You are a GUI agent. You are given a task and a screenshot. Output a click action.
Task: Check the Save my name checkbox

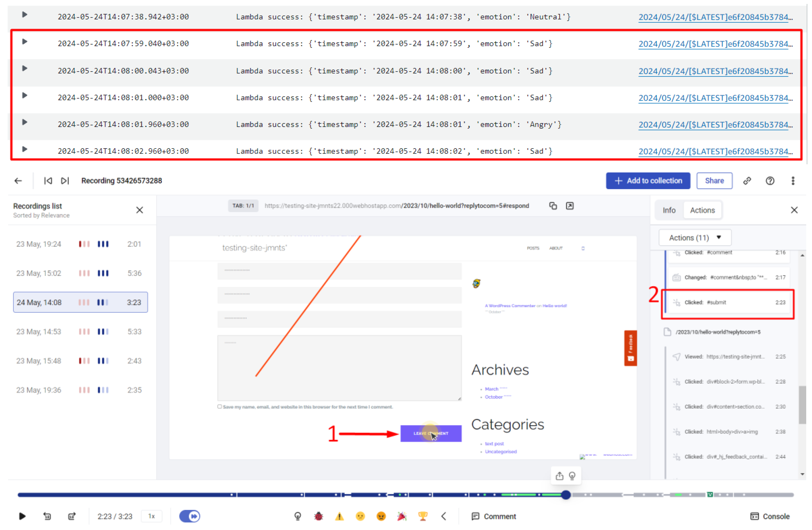coord(220,406)
